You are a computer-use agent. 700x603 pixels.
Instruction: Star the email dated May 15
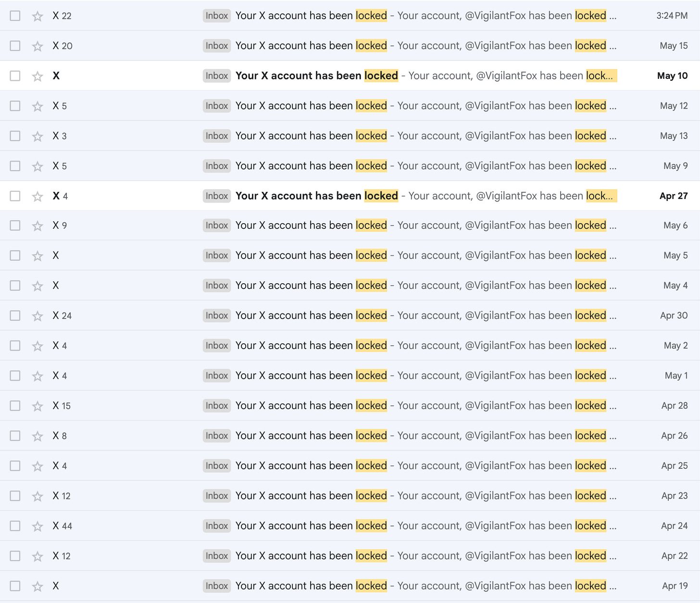tap(37, 46)
